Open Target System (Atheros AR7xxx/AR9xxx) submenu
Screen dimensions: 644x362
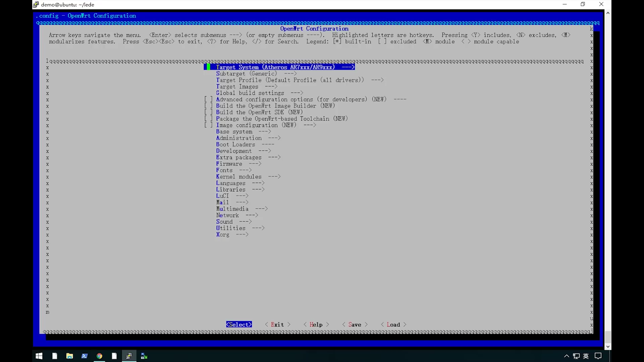click(279, 67)
